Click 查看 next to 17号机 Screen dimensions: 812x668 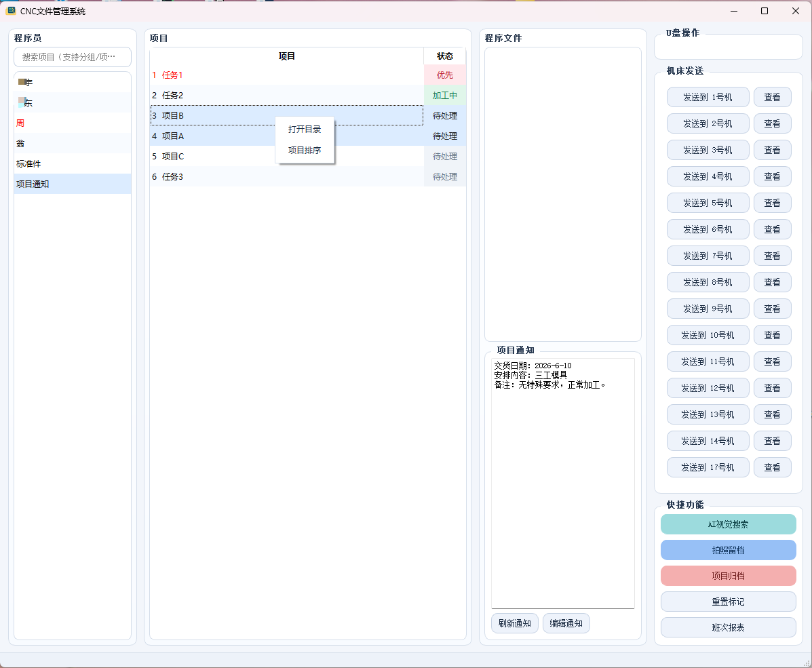point(772,467)
